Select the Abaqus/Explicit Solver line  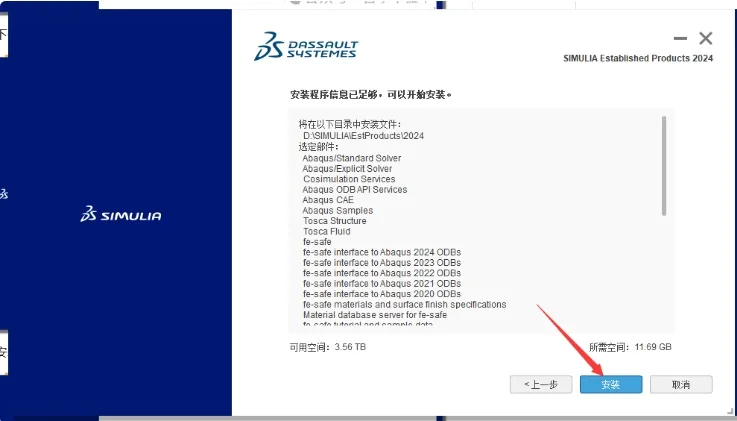[347, 169]
